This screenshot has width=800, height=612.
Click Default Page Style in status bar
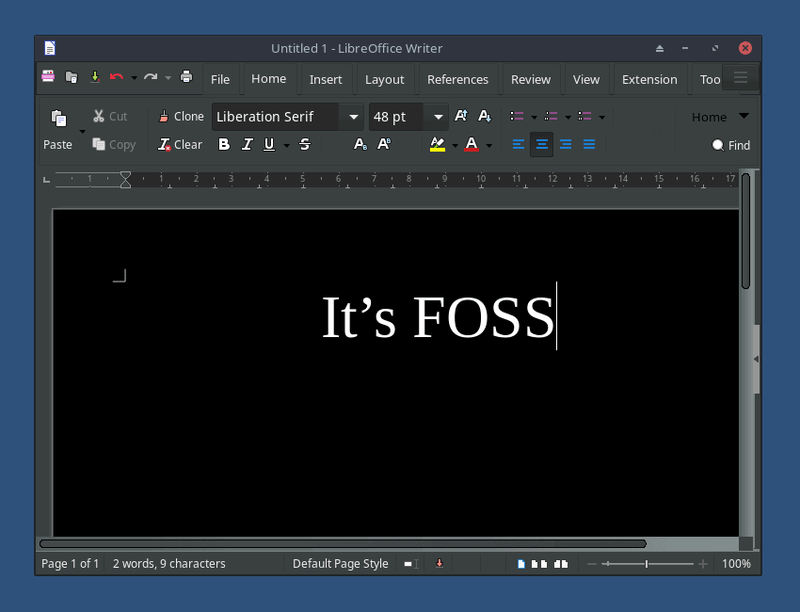(340, 564)
